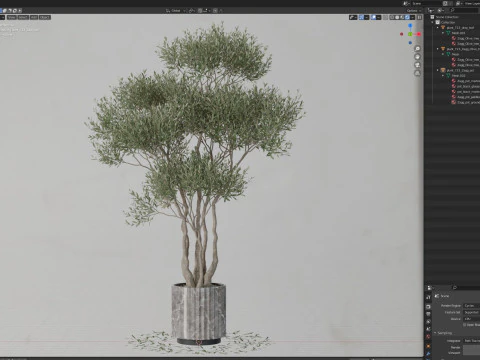Open the View menu in 3D viewport
The height and width of the screenshot is (360, 480).
(x=12, y=17)
